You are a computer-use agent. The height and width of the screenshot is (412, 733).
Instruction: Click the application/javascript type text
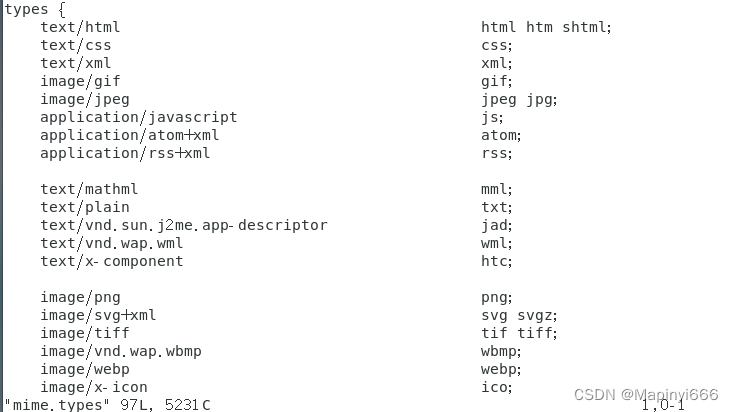(138, 117)
